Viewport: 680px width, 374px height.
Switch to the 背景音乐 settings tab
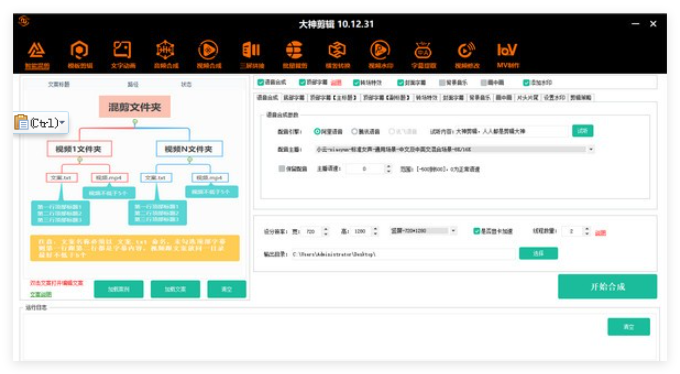480,98
